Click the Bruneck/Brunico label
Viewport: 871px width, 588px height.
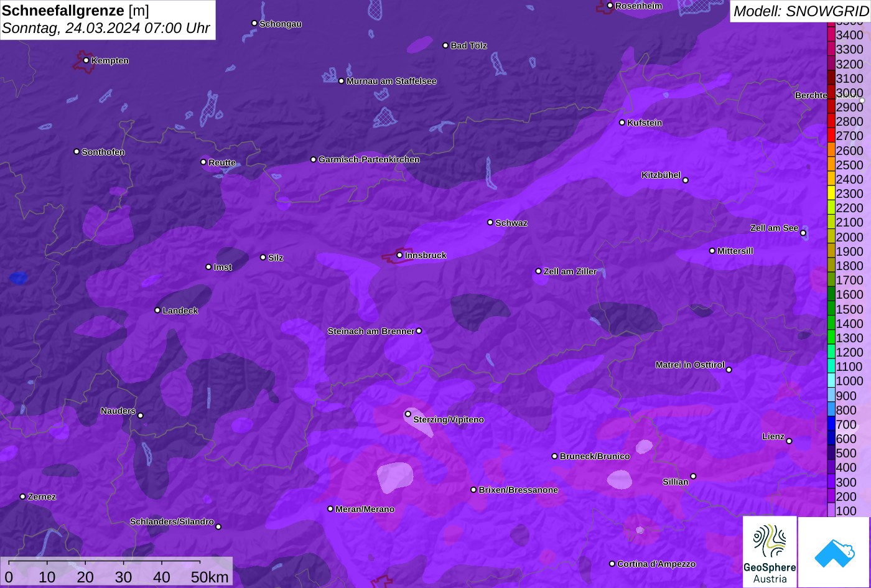coord(595,457)
